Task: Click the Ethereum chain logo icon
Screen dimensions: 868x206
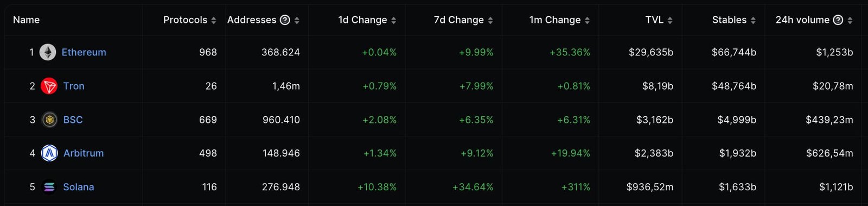Action: (x=48, y=52)
